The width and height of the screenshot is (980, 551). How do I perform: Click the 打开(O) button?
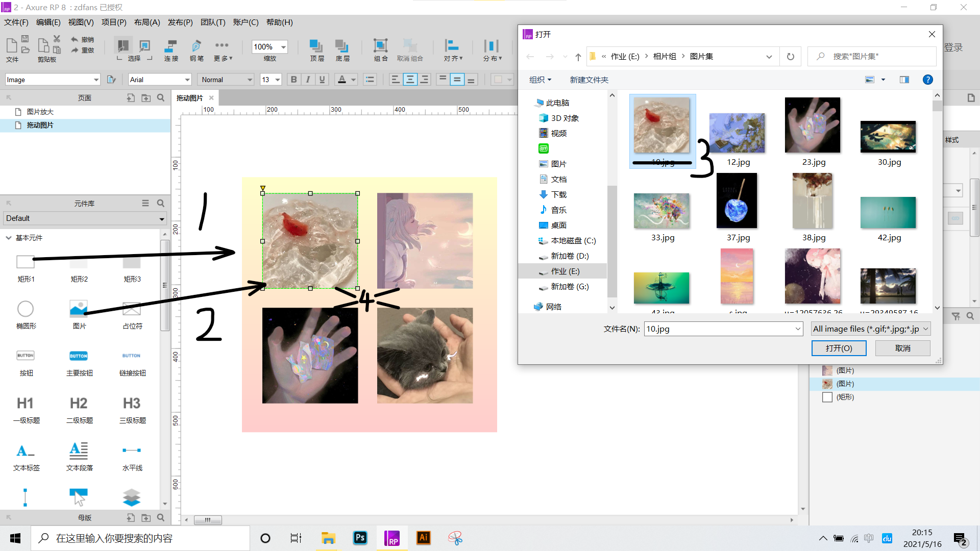pos(839,348)
